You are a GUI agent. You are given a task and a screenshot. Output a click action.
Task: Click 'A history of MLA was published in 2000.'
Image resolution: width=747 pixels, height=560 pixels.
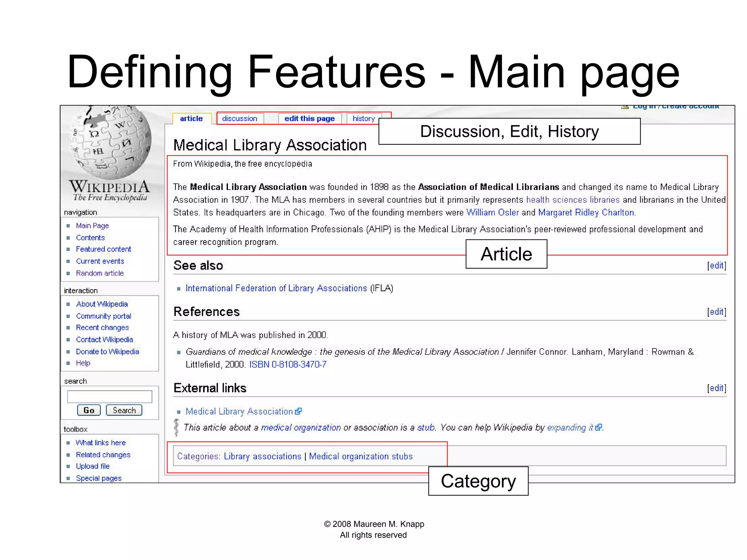click(x=251, y=335)
